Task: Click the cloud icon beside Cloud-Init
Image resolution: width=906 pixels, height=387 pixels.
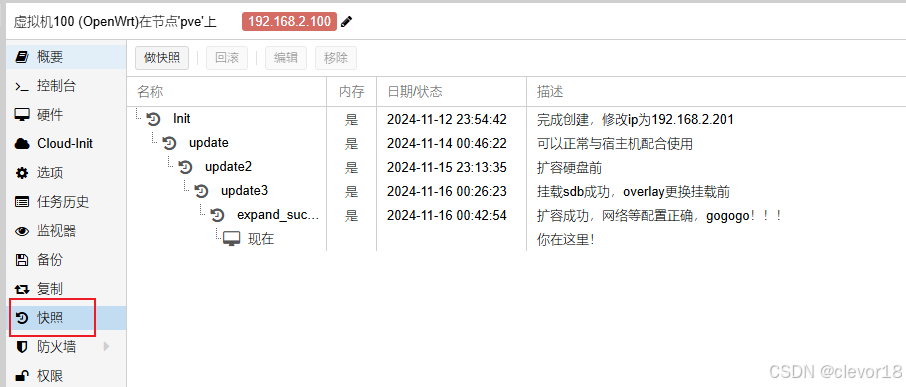Action: pos(22,144)
